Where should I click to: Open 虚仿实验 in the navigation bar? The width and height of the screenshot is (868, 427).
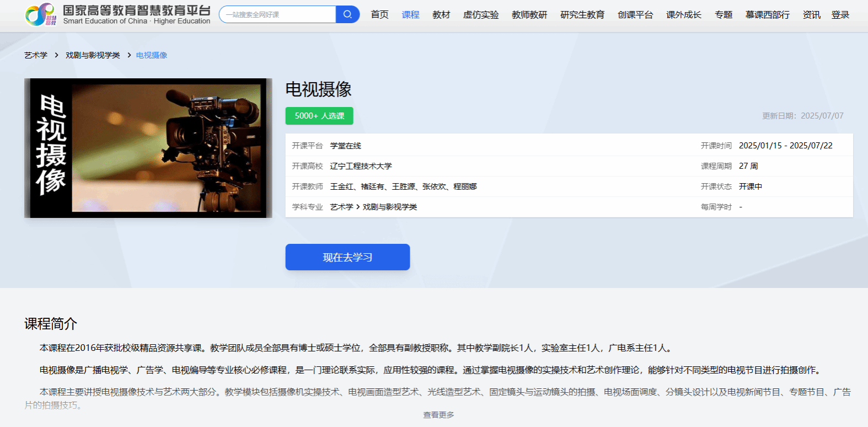point(481,15)
